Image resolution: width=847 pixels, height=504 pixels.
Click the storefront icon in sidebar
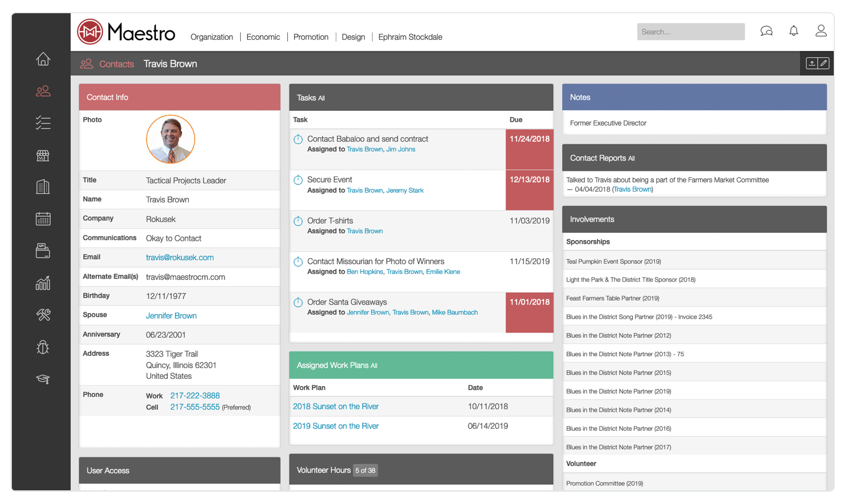(x=42, y=155)
